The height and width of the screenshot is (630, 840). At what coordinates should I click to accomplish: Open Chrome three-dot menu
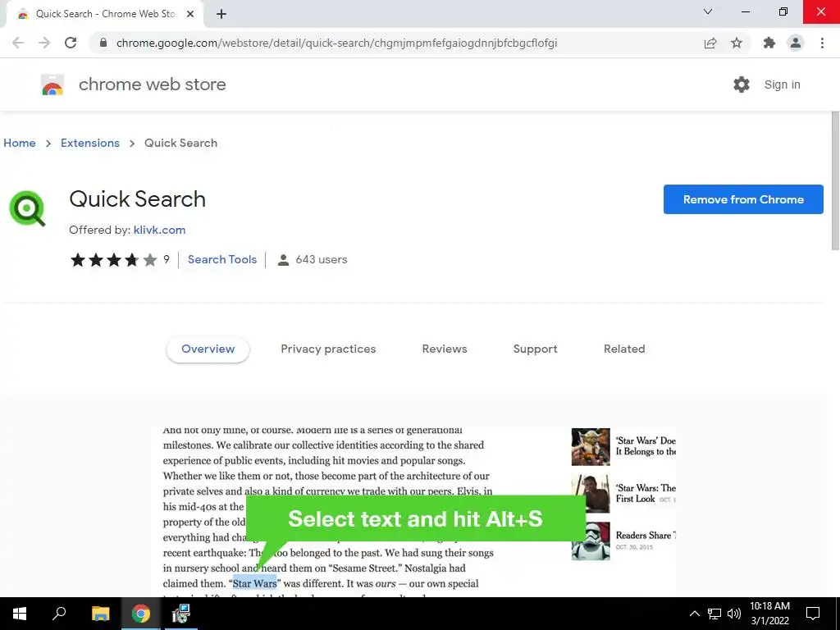(822, 43)
